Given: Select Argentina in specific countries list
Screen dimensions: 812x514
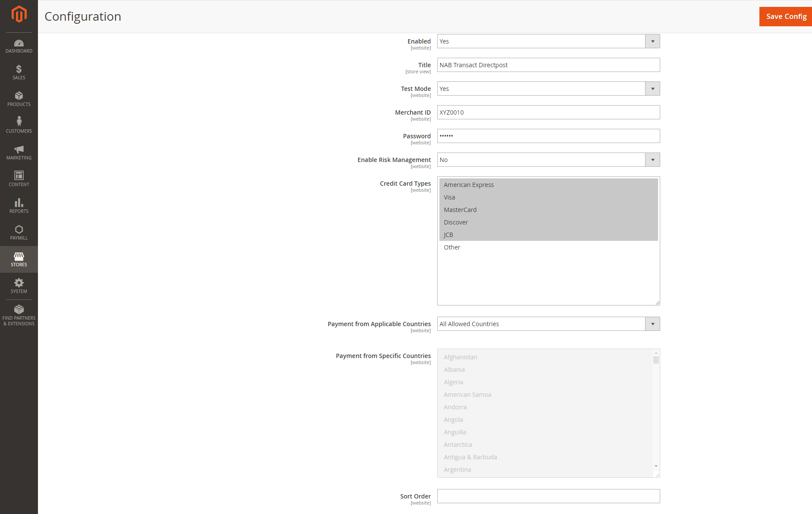Looking at the screenshot, I should pyautogui.click(x=546, y=470).
